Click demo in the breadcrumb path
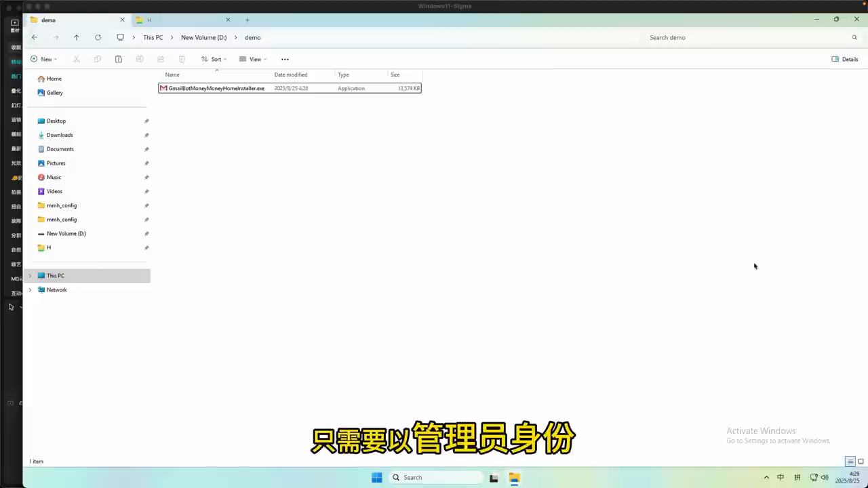868x488 pixels. click(253, 37)
